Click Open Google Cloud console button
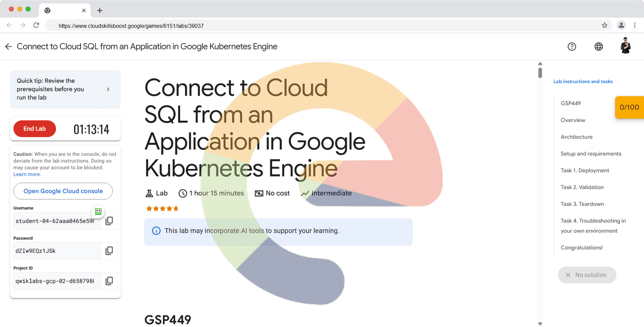Viewport: 644px width, 327px height. click(x=63, y=191)
